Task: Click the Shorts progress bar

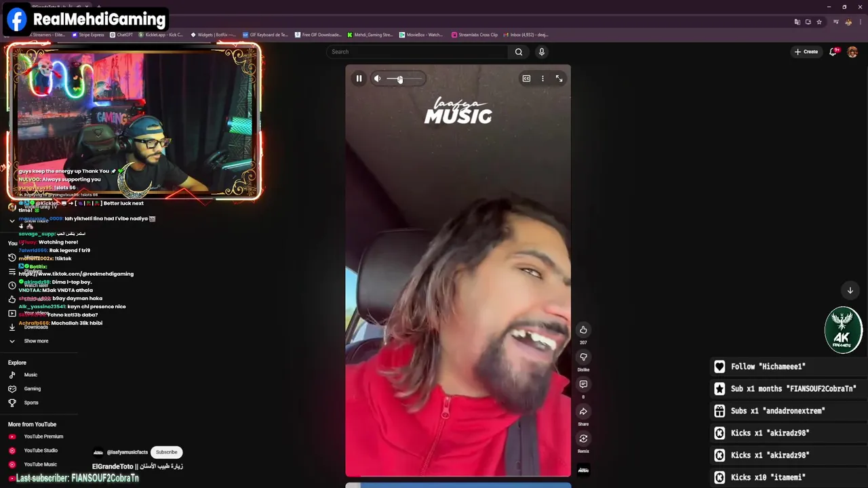Action: click(458, 476)
